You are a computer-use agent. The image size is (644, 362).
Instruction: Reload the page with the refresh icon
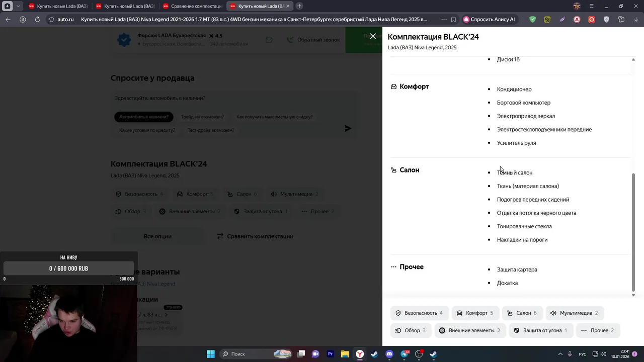coord(37,20)
